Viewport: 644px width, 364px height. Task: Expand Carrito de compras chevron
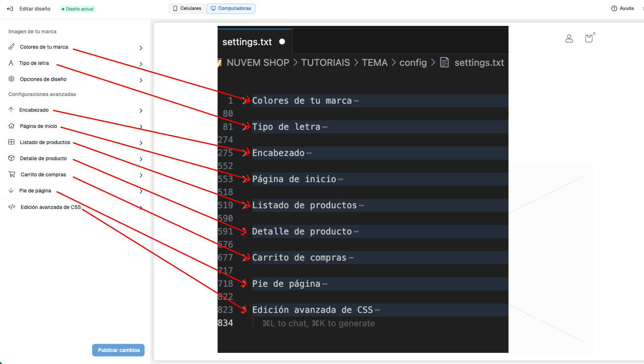click(141, 175)
